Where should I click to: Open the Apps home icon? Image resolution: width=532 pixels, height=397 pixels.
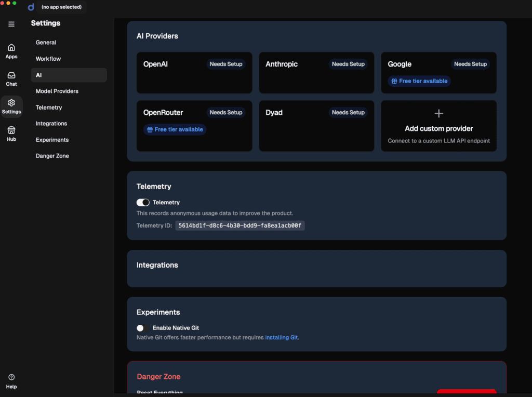pyautogui.click(x=11, y=47)
